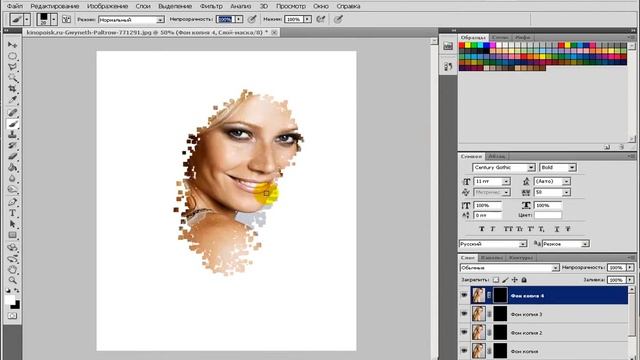
Task: Hide the "Фон копия 3" layer
Action: [x=464, y=314]
